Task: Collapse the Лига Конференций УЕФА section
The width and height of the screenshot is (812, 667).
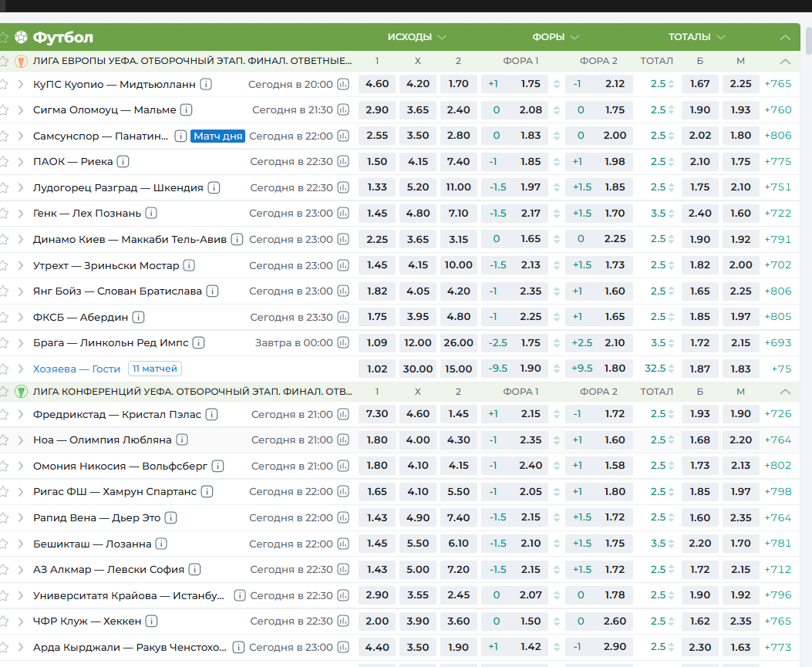Action: (x=785, y=392)
